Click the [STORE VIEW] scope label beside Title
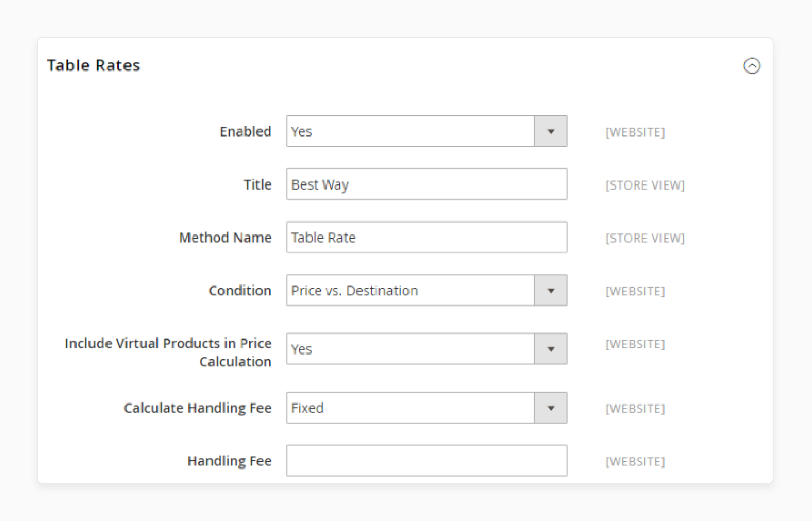Screen dimensions: 812x521 [645, 185]
